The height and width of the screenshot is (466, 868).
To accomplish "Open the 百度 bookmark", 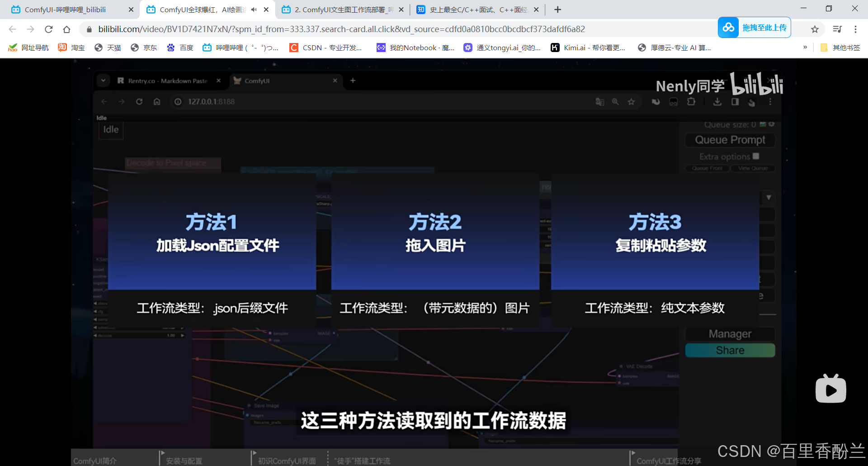I will click(180, 48).
